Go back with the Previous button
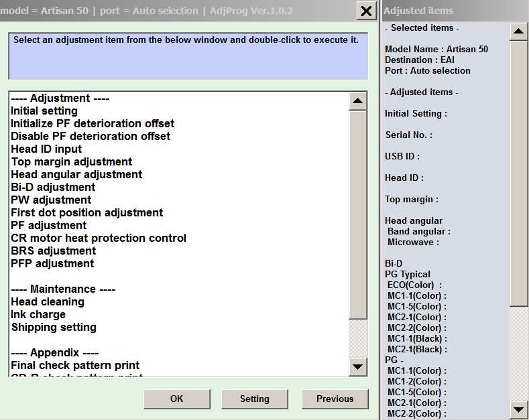The width and height of the screenshot is (529, 420). (335, 399)
